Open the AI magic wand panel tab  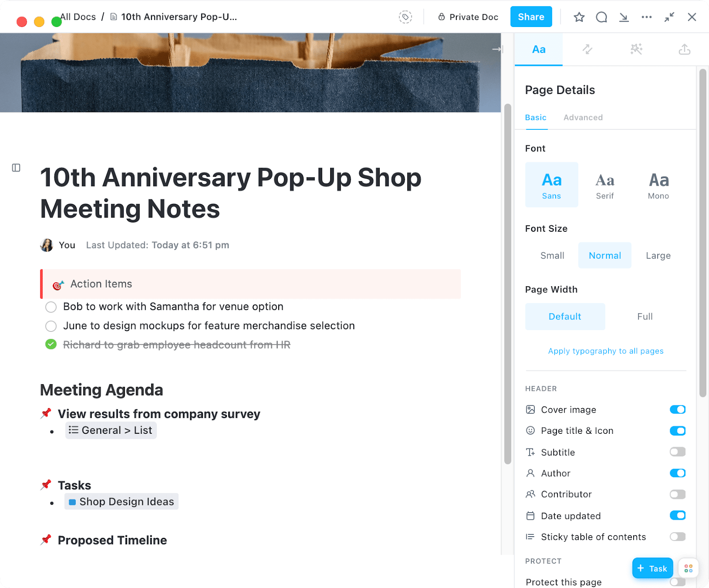pyautogui.click(x=636, y=49)
